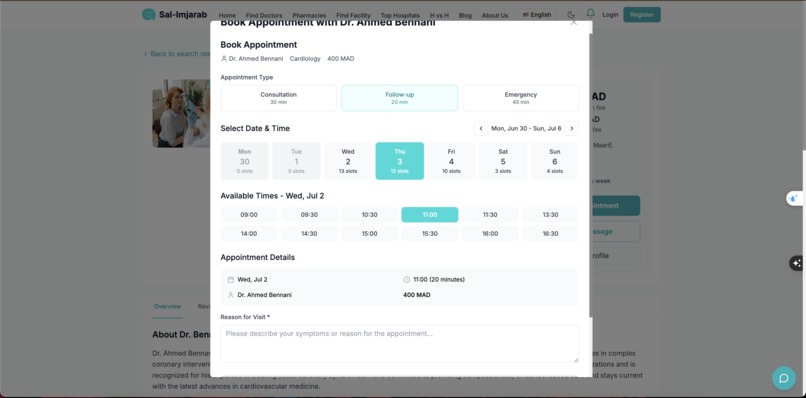Click the sparkle assistant side icon

point(797,263)
